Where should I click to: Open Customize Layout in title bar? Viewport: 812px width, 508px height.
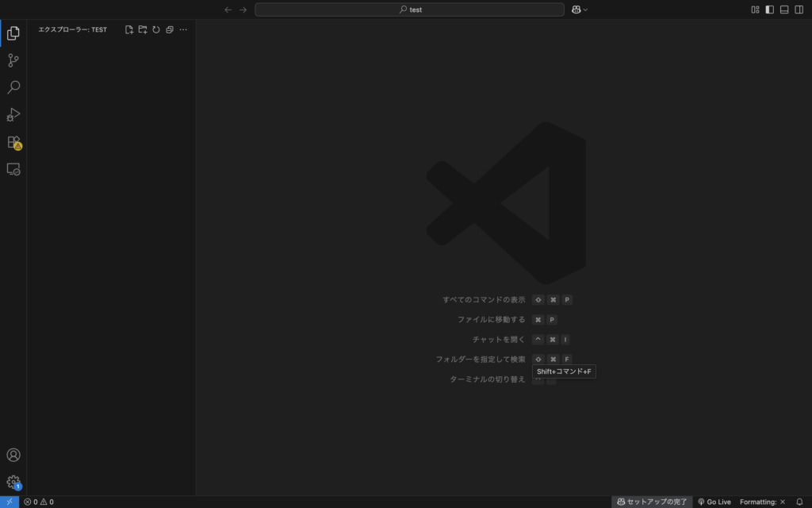[755, 10]
